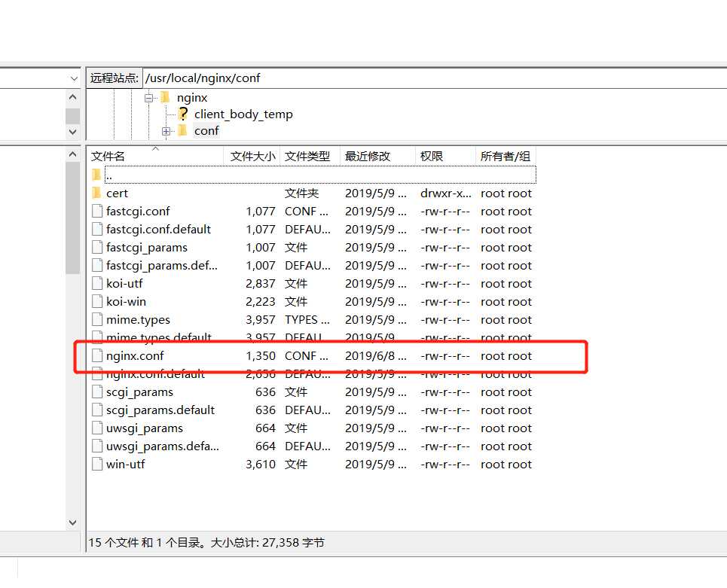Click the parent directory folder icon
727x588 pixels.
(96, 175)
